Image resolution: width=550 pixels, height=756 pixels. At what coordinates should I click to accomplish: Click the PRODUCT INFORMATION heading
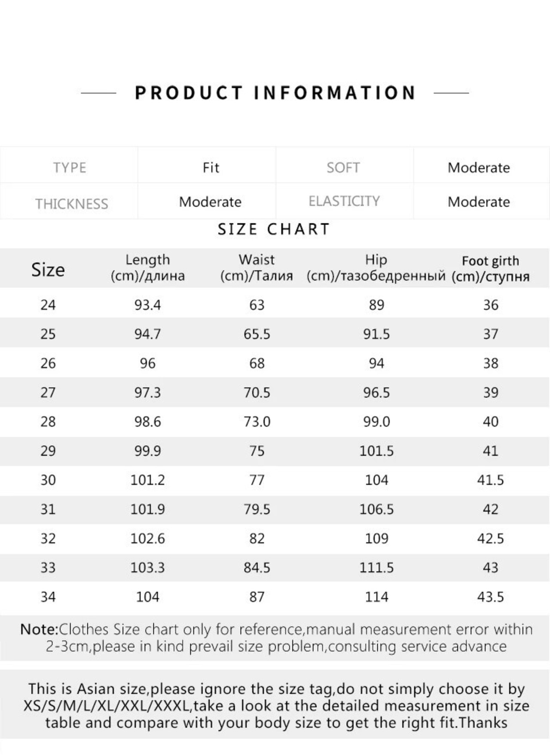(275, 93)
